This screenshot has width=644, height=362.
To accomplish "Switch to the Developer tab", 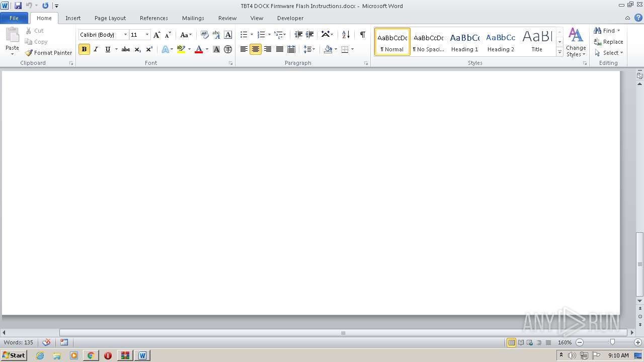I will [x=290, y=18].
